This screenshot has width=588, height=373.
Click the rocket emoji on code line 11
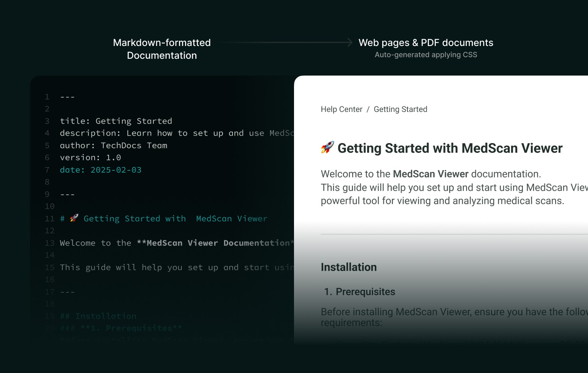(74, 218)
